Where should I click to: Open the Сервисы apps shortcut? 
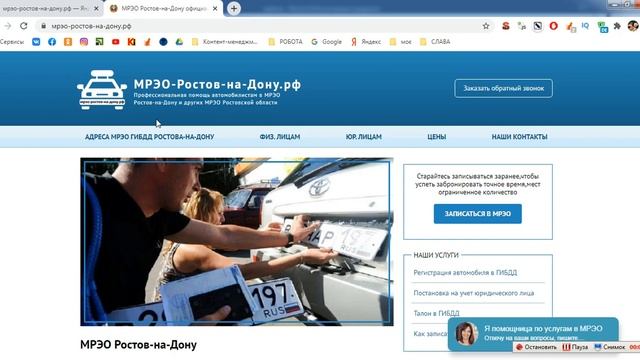coord(12,42)
